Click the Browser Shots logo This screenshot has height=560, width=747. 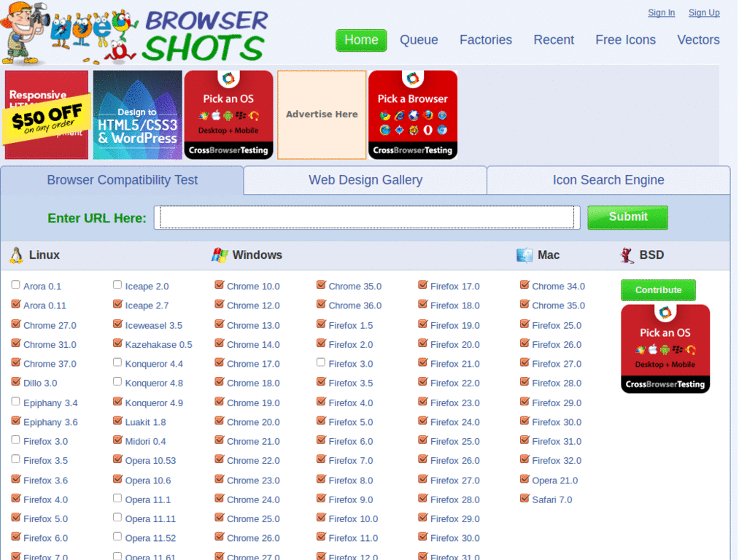click(x=134, y=34)
